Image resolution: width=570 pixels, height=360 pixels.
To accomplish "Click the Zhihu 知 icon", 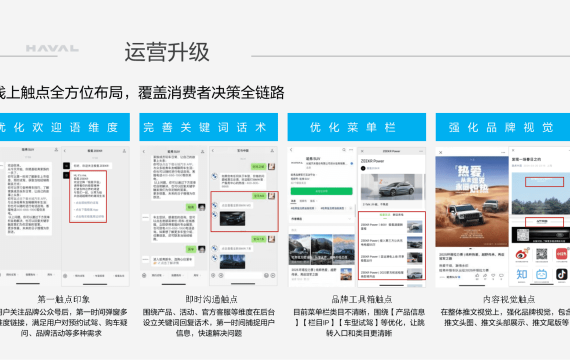I will pyautogui.click(x=522, y=274).
